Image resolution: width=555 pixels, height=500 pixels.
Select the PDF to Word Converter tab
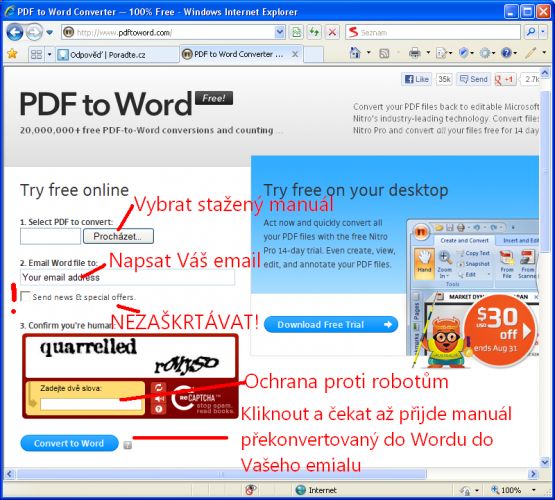(235, 54)
